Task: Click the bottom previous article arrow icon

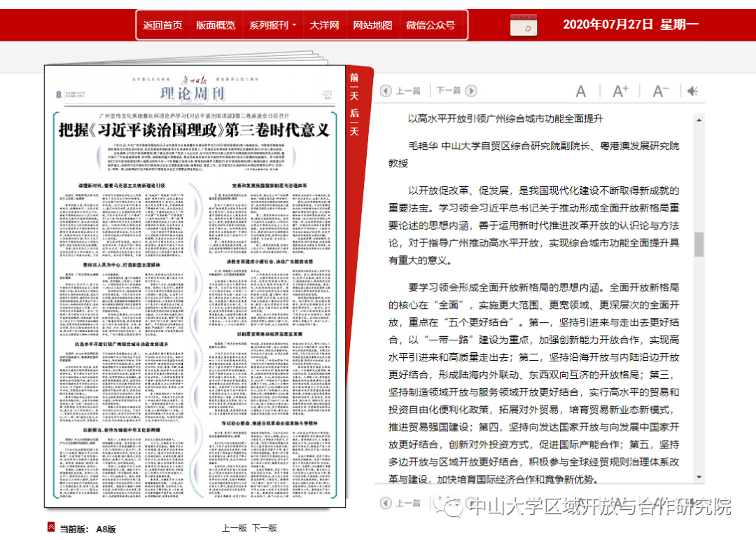Action: 386,504
